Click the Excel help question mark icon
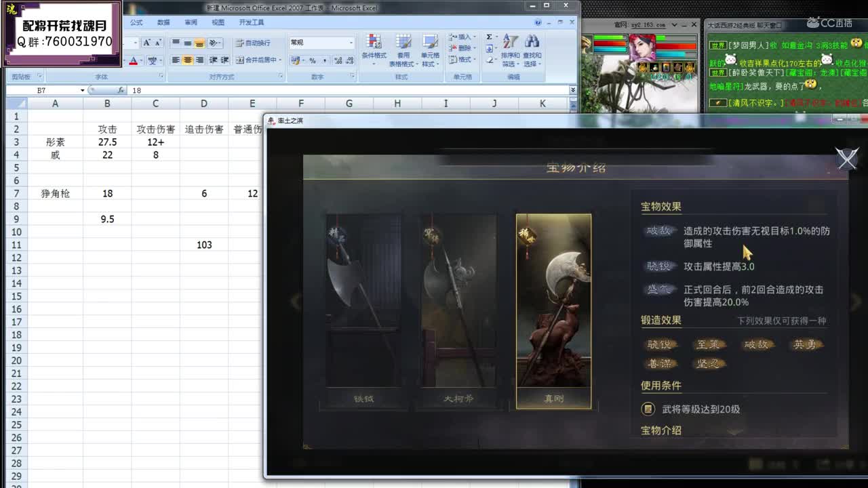This screenshot has height=488, width=868. coord(538,22)
